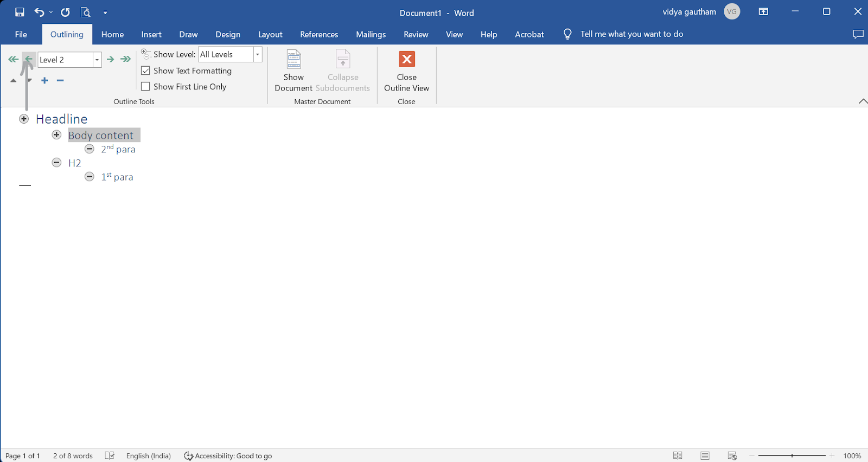
Task: Click the 1st para text
Action: pos(117,177)
